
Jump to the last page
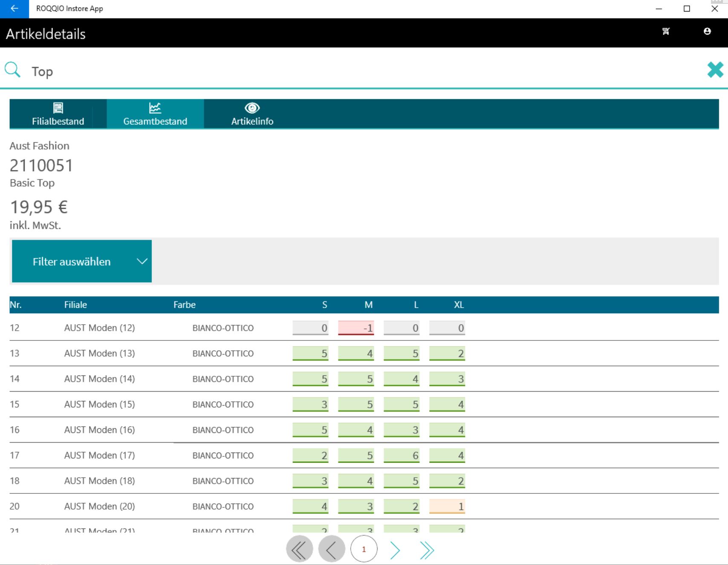(427, 550)
